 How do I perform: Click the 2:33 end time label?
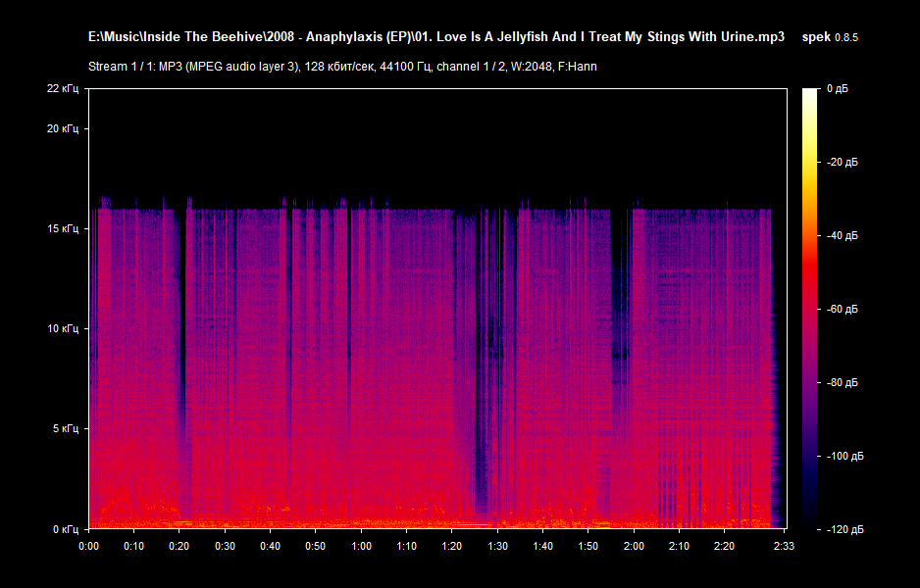783,546
